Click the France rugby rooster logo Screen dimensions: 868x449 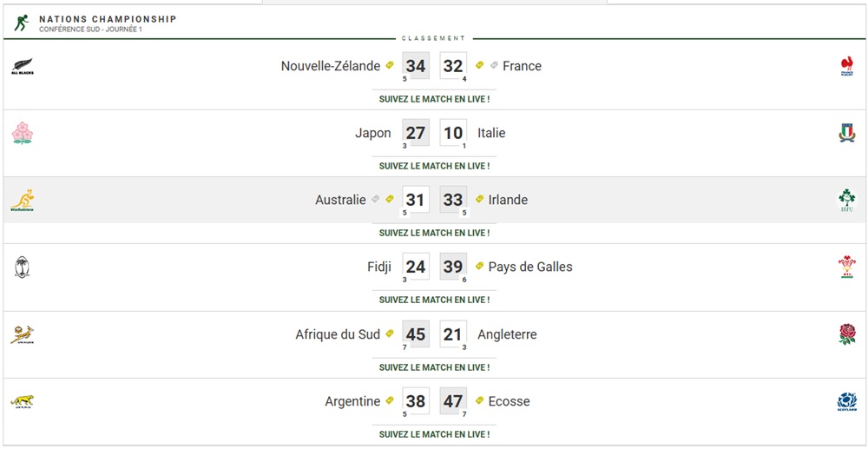pyautogui.click(x=846, y=66)
